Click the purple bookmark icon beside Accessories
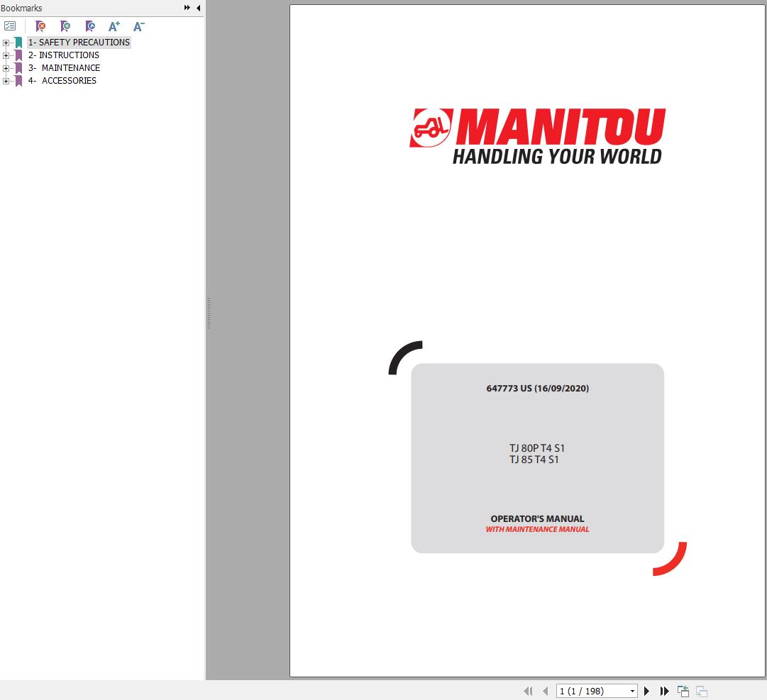 18,81
